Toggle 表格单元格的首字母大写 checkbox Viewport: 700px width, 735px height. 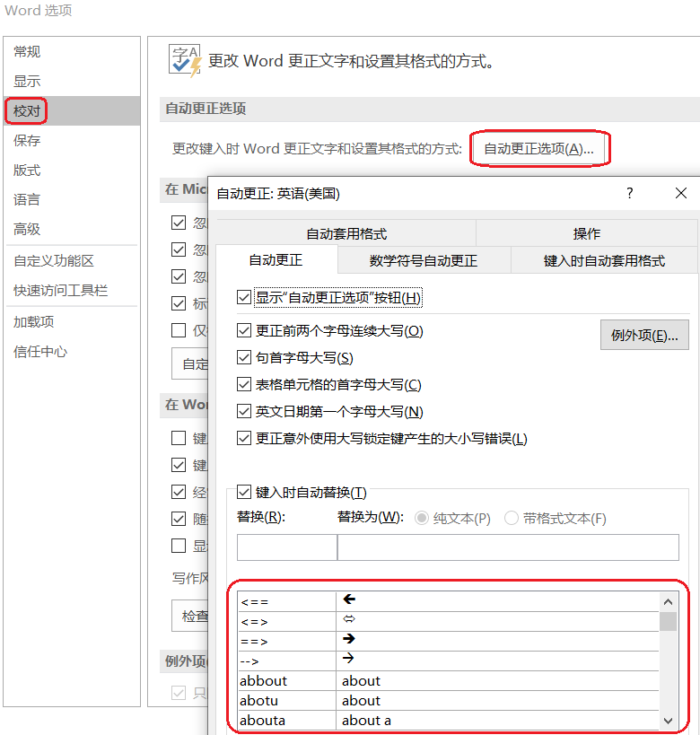[x=244, y=385]
